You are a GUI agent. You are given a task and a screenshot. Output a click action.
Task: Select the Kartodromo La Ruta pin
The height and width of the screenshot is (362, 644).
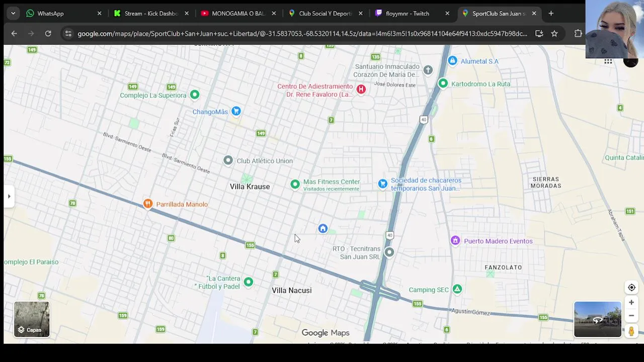coord(443,83)
